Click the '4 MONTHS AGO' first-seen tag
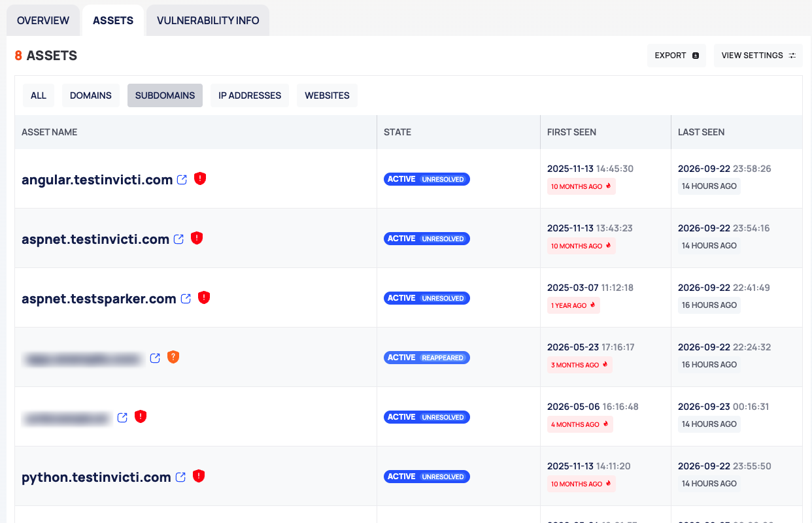812x523 pixels. coord(580,424)
